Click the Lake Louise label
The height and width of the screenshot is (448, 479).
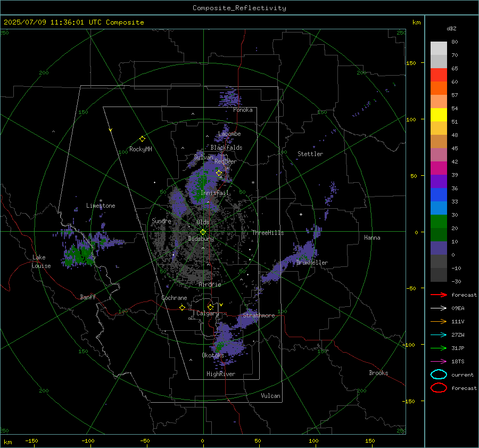pos(41,262)
